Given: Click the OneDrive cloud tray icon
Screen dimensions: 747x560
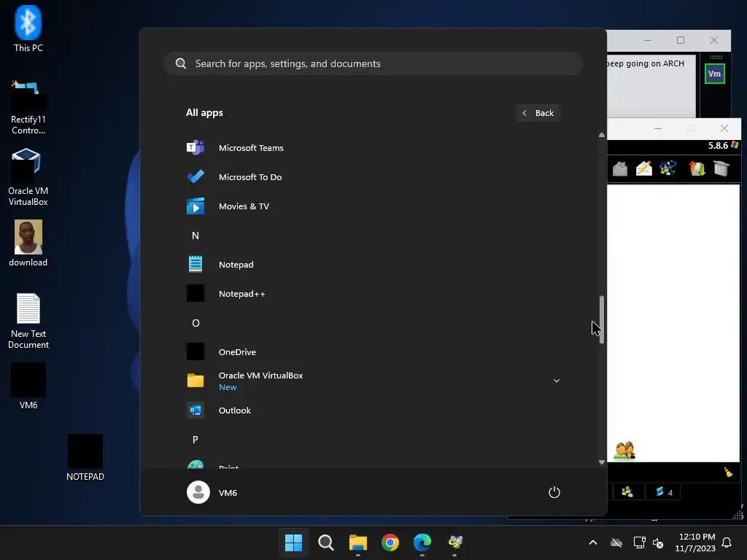Looking at the screenshot, I should [616, 542].
